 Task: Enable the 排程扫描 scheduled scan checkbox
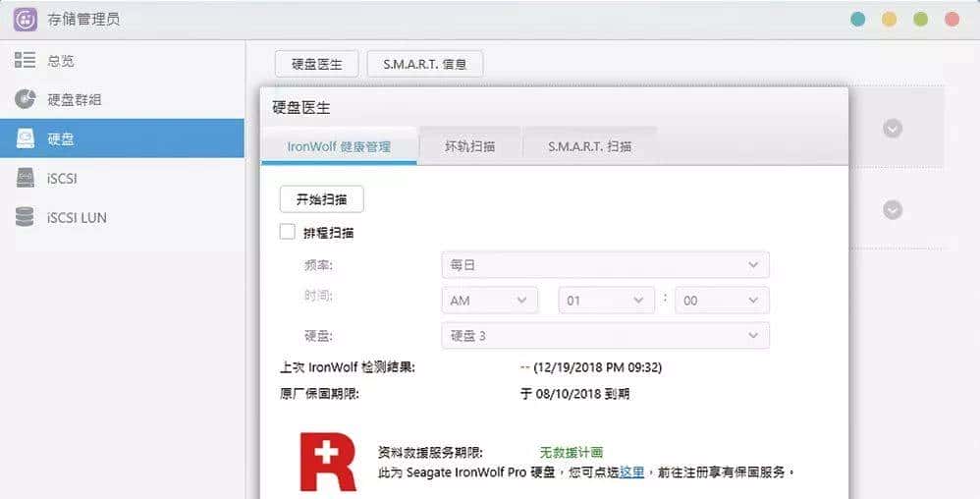[288, 233]
